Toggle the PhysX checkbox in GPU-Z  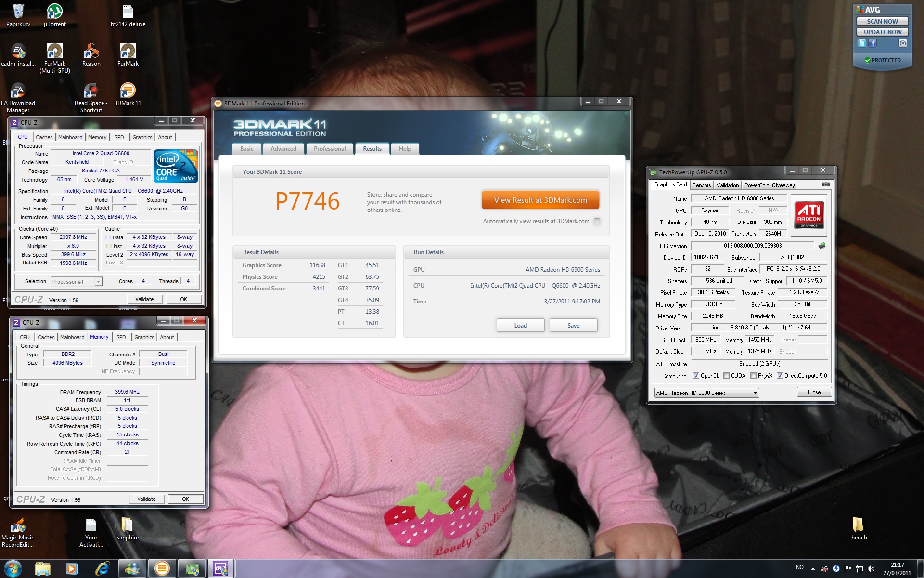tap(753, 376)
